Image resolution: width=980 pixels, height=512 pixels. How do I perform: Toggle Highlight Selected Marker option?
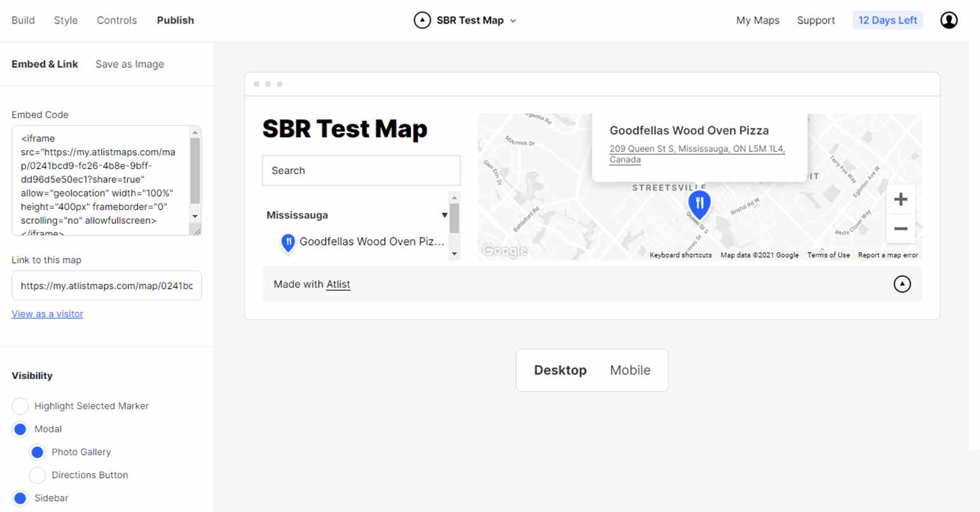click(20, 406)
